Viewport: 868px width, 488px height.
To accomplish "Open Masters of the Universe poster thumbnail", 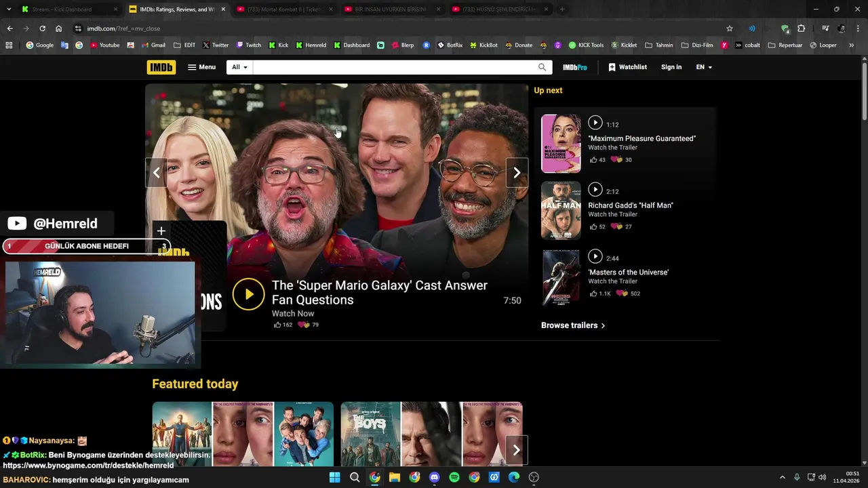I will coord(561,277).
